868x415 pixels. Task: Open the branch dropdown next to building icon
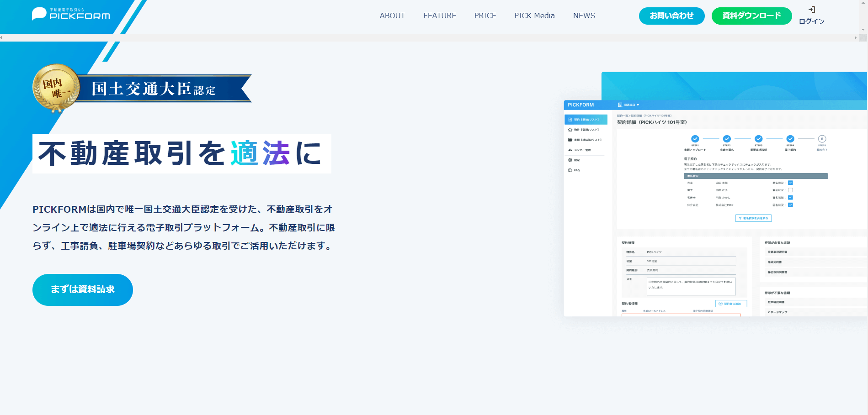click(x=632, y=105)
